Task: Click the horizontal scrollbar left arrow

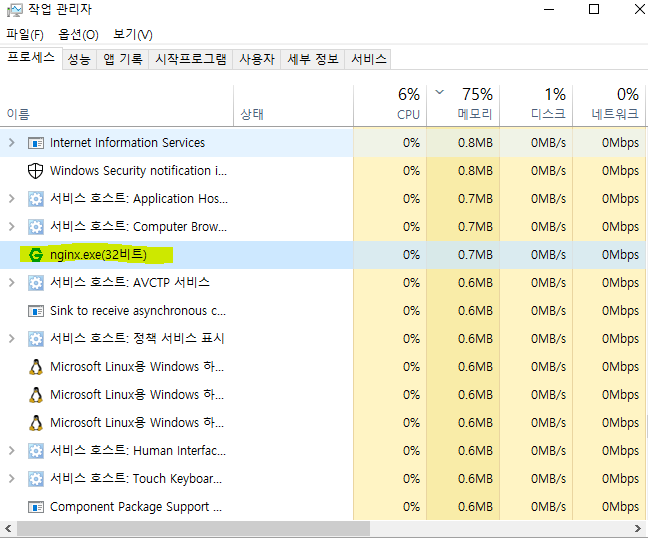Action: (8, 528)
